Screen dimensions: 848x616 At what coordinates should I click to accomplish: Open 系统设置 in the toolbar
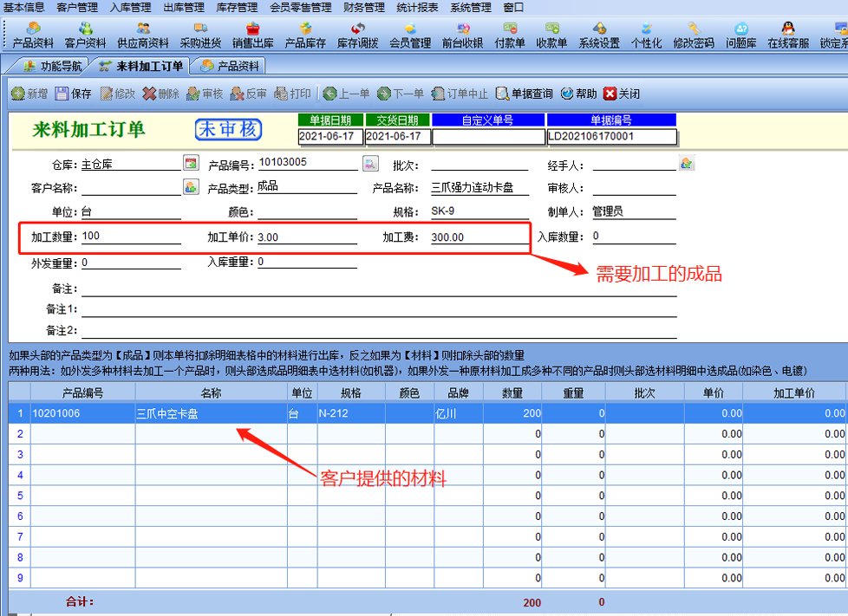(x=599, y=36)
